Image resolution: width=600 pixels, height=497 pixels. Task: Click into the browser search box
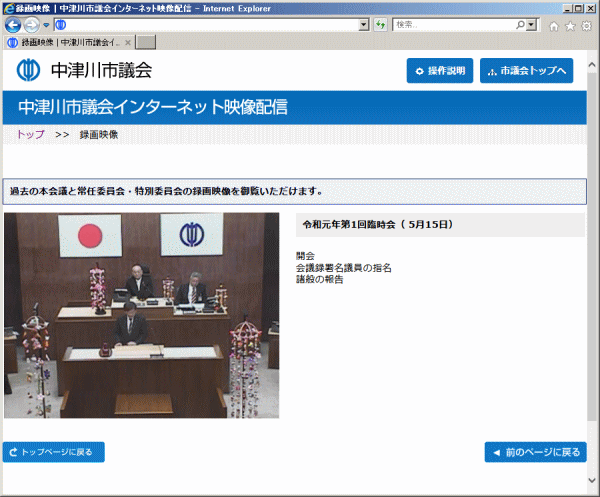[455, 25]
